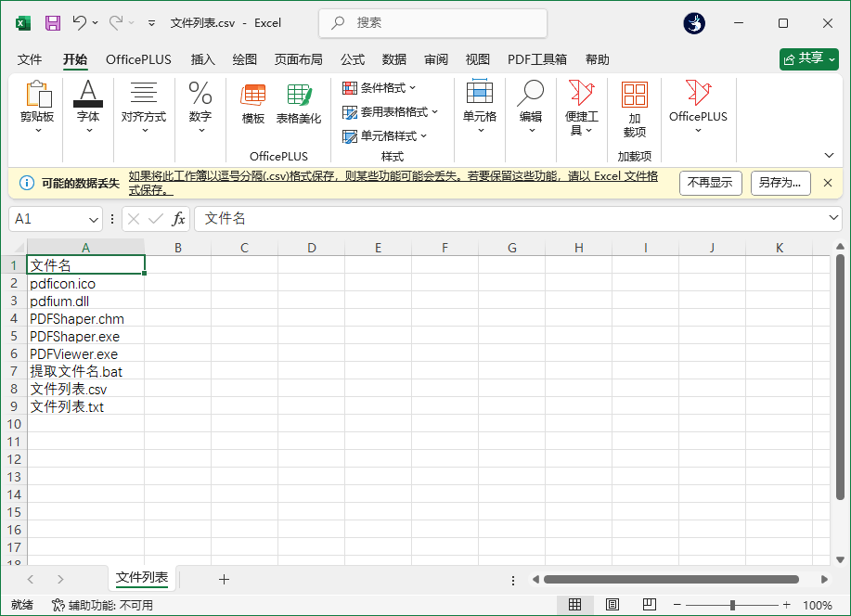This screenshot has width=851, height=616.
Task: Switch to the 数据 ribbon tab
Action: coord(393,59)
